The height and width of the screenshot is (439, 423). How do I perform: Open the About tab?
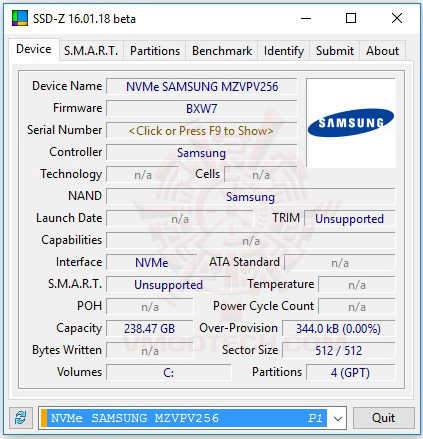(382, 51)
